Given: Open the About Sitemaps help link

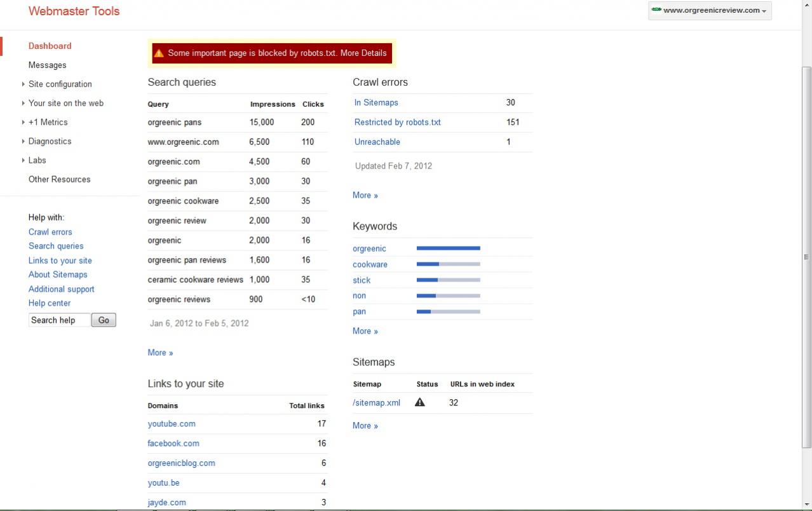Looking at the screenshot, I should click(x=58, y=275).
